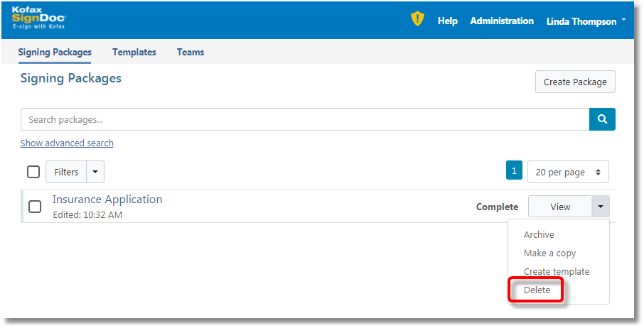Select Archive in the dropdown menu
Image resolution: width=644 pixels, height=328 pixels.
539,234
